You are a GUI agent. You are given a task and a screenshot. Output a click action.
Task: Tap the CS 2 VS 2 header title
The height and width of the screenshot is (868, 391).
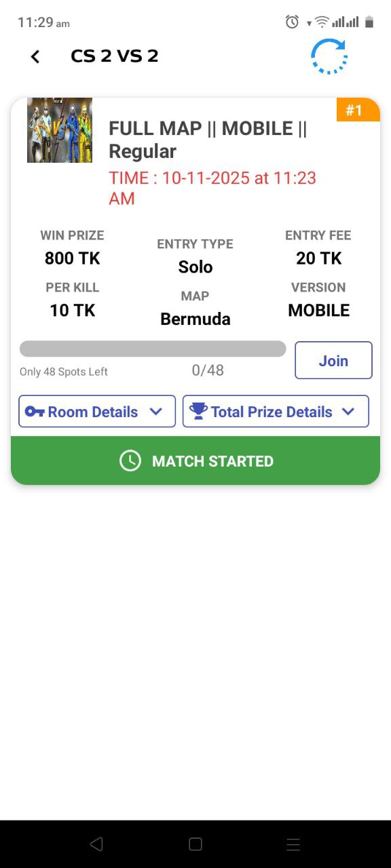(x=115, y=56)
